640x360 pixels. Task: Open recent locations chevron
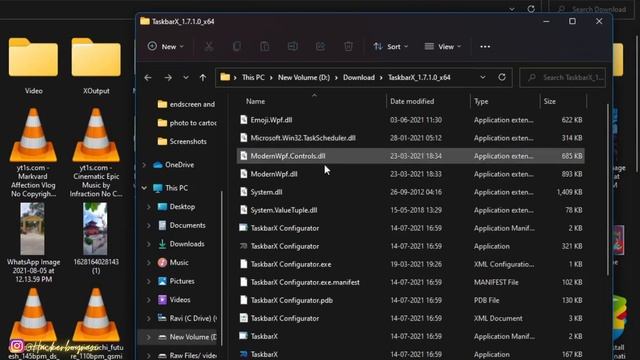tap(186, 78)
